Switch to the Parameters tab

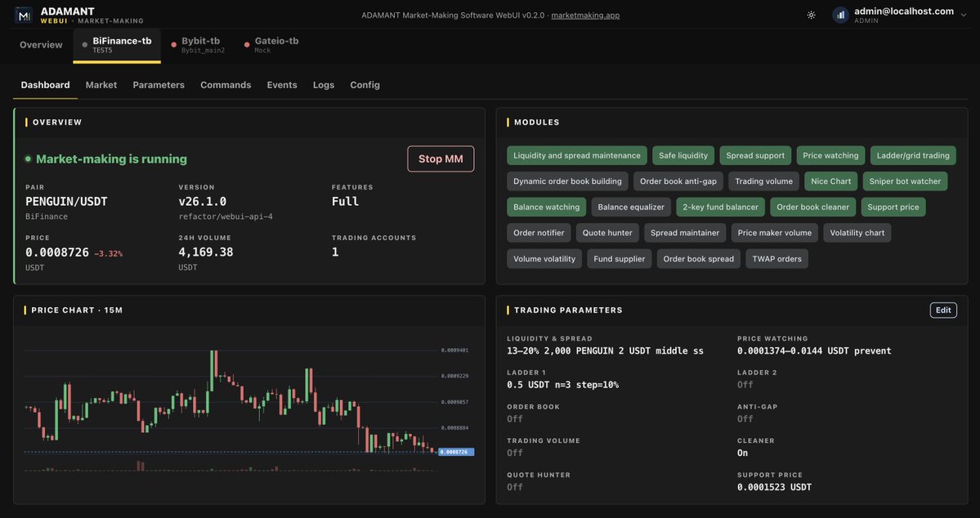tap(158, 85)
